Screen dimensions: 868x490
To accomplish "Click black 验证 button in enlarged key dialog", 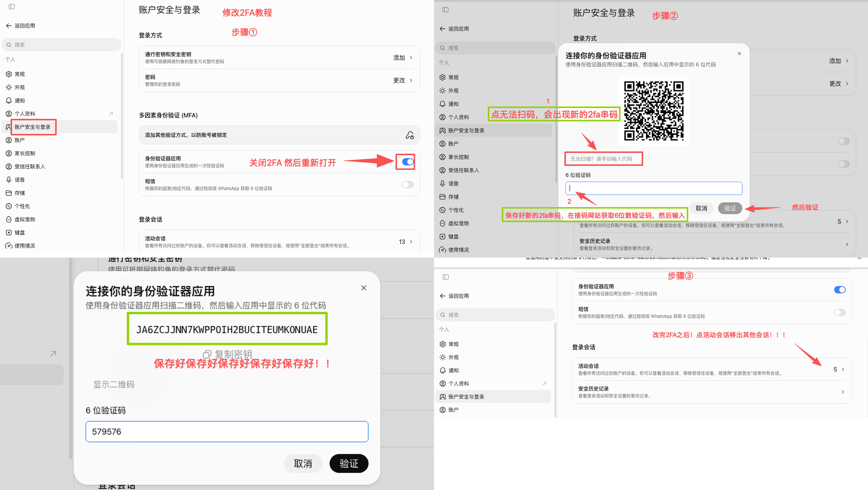I will click(349, 464).
